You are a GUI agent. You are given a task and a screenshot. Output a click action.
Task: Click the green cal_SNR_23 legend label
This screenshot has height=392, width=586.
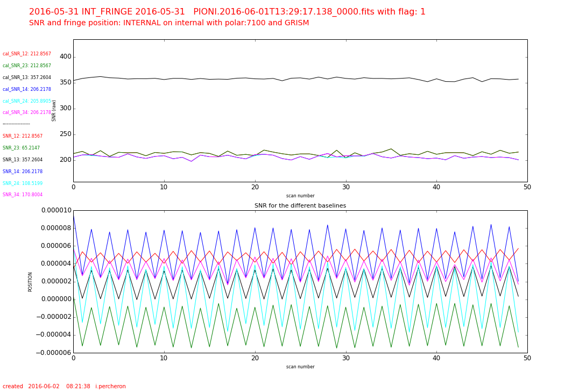(x=27, y=66)
